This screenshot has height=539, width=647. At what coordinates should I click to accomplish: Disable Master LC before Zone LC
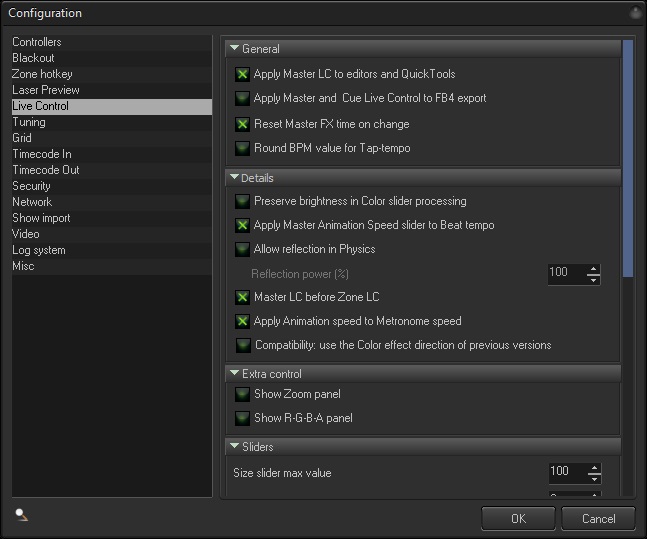(242, 298)
